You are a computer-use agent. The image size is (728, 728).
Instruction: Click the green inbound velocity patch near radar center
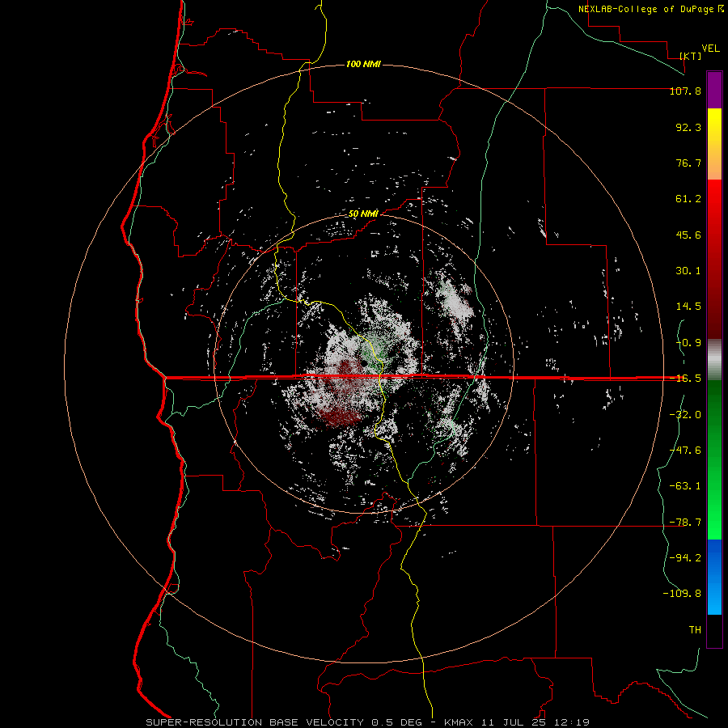tap(377, 349)
